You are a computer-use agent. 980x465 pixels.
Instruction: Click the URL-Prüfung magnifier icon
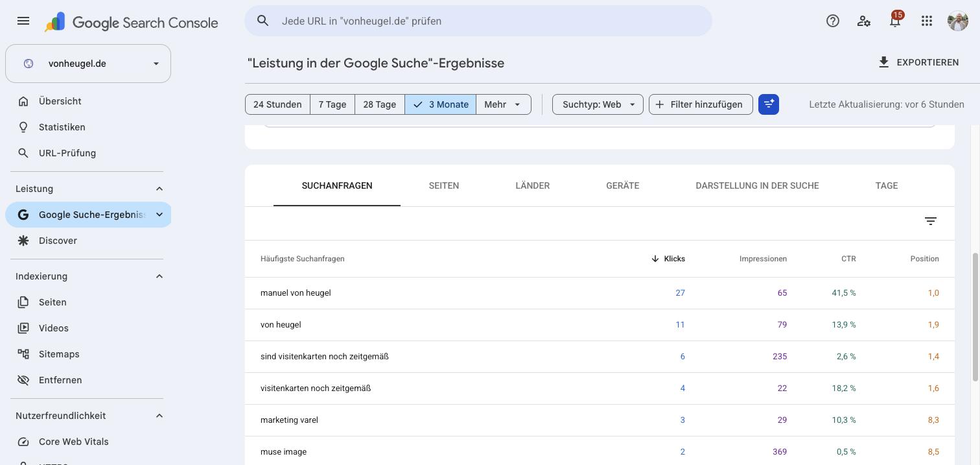pyautogui.click(x=23, y=153)
